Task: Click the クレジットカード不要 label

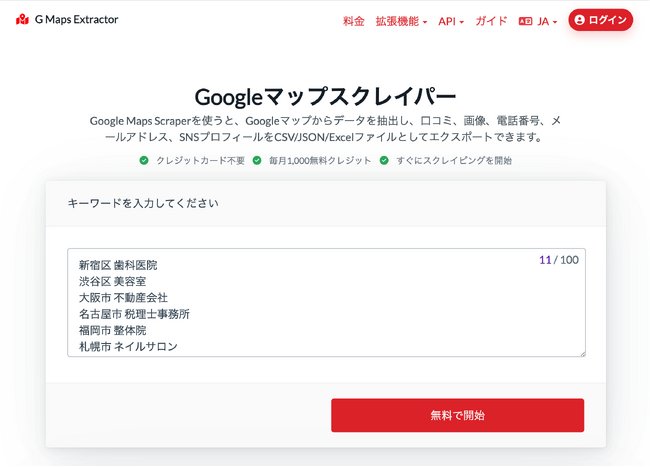Action: (200, 160)
